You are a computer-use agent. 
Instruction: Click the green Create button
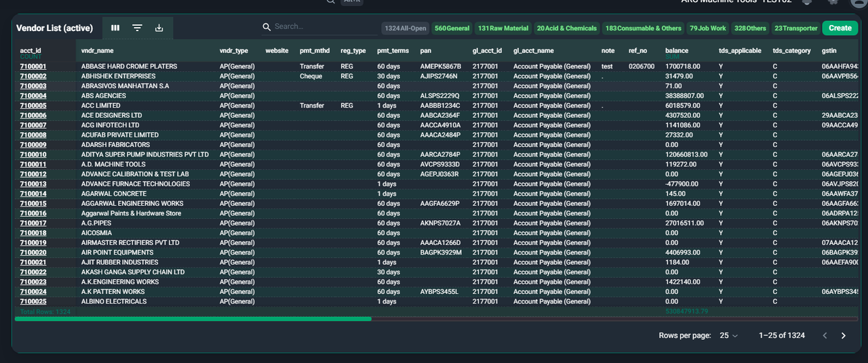[x=840, y=28]
